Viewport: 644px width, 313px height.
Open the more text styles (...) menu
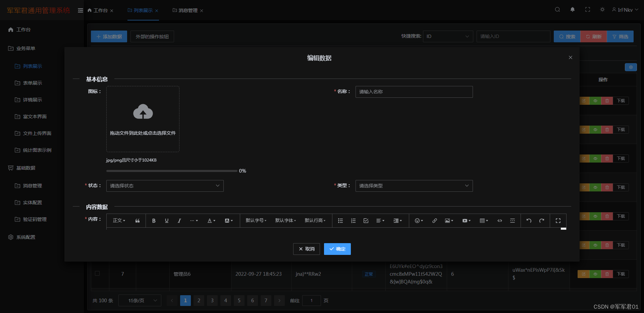(x=194, y=221)
